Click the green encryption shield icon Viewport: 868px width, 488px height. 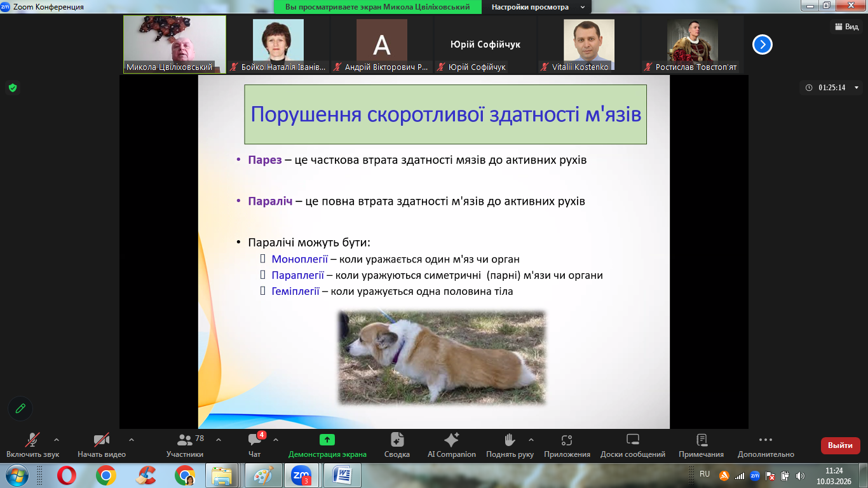(13, 88)
